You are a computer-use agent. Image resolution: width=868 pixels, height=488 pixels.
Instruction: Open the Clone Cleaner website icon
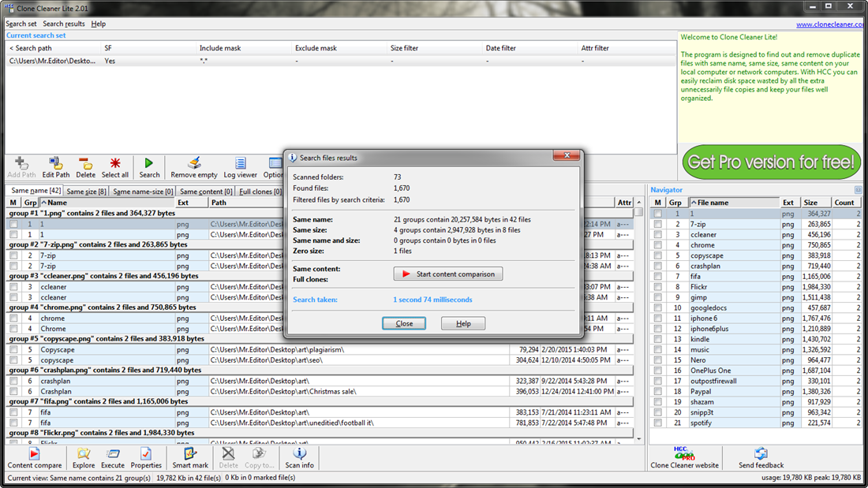coord(684,454)
